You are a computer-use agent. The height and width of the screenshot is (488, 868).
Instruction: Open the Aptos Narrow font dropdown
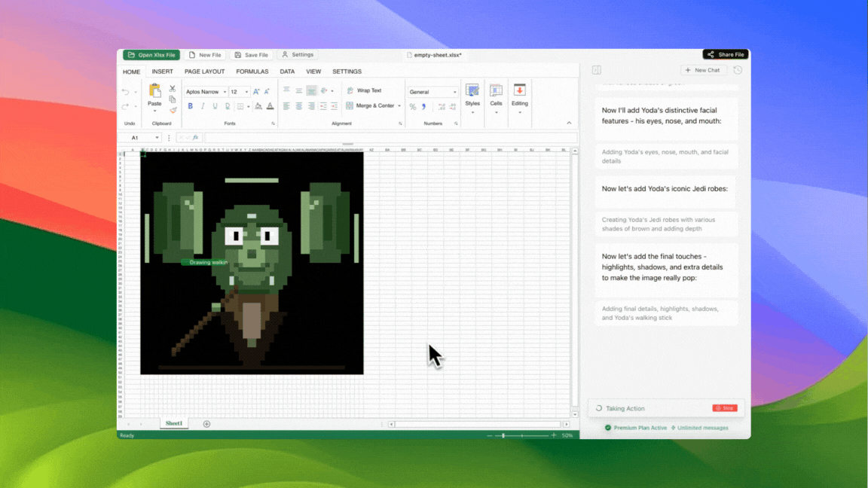coord(225,92)
